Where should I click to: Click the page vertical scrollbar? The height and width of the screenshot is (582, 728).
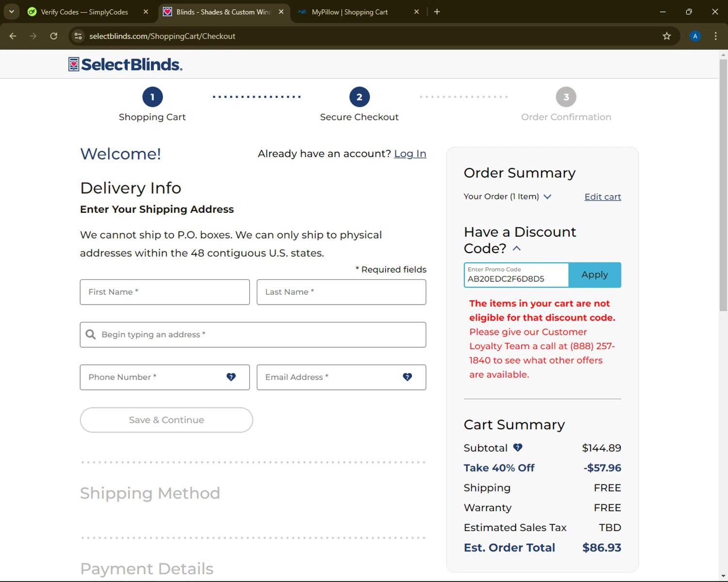coord(723,184)
